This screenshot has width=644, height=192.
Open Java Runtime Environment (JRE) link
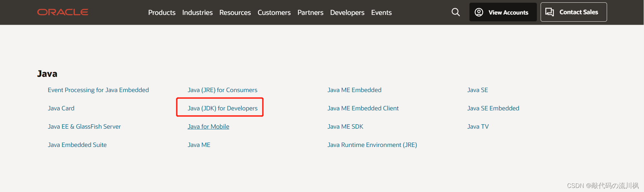[x=372, y=145]
